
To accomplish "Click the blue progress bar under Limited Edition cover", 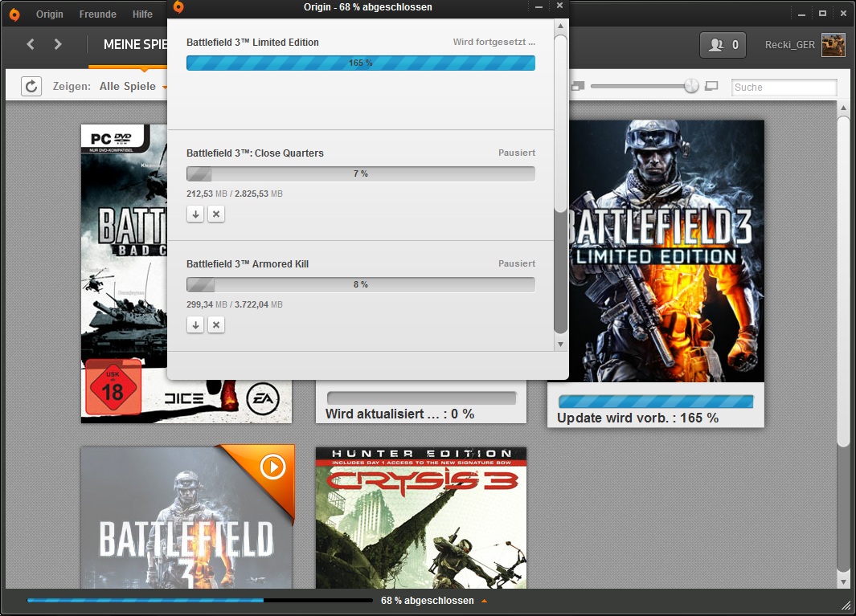I will (x=656, y=402).
